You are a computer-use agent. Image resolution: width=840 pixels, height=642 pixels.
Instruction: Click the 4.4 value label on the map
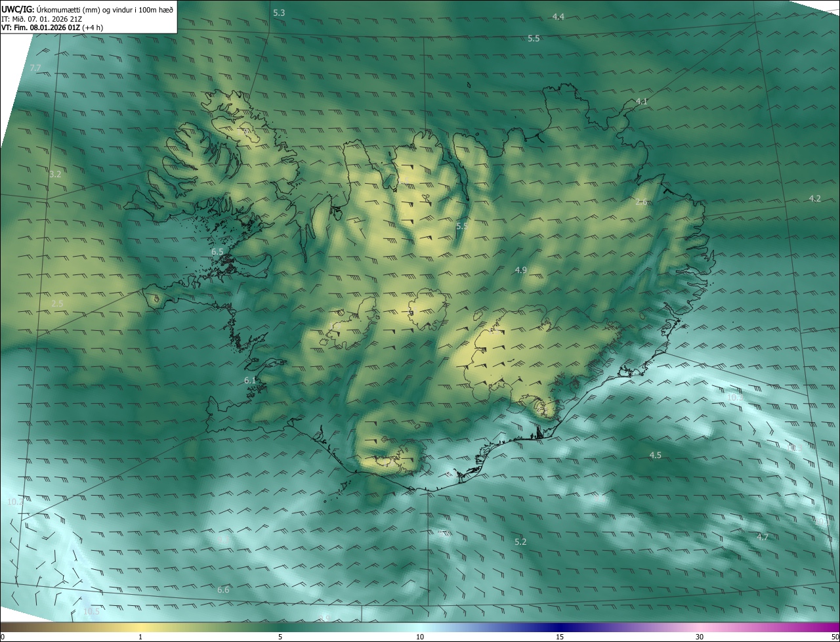558,16
